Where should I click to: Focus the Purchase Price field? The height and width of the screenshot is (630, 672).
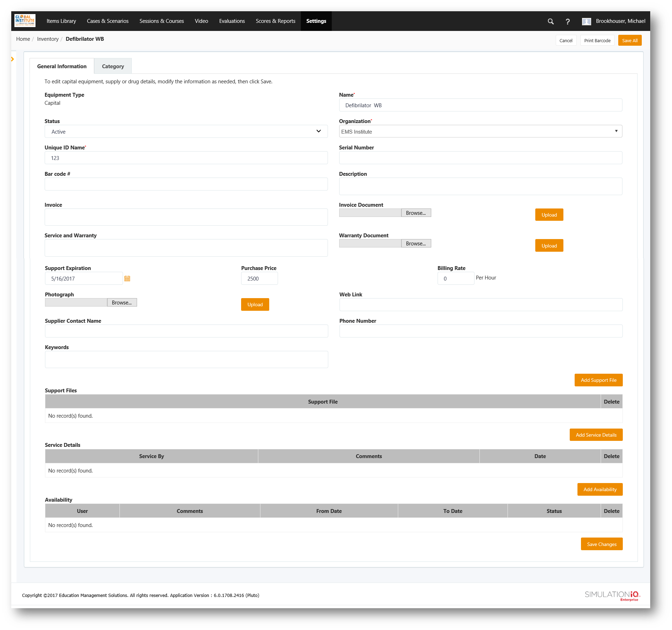pyautogui.click(x=259, y=278)
